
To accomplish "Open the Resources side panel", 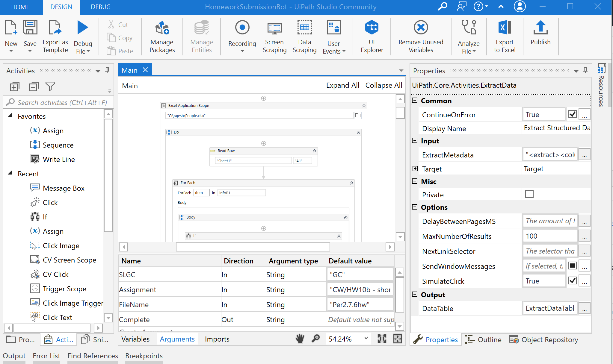I will tap(601, 85).
